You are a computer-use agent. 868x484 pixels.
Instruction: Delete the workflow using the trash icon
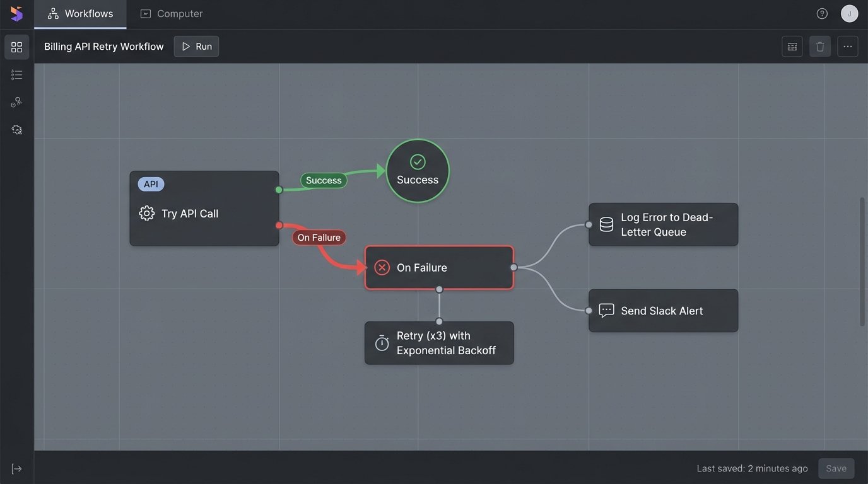click(819, 46)
